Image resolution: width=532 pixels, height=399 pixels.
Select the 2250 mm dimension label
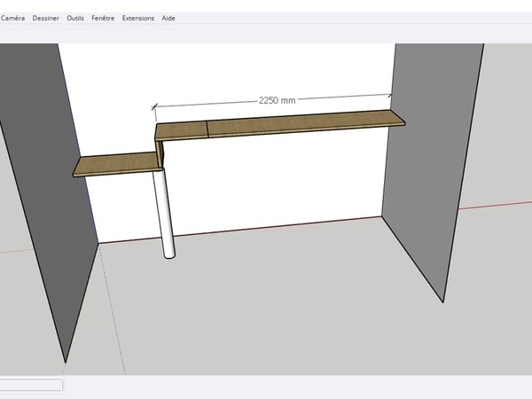277,101
